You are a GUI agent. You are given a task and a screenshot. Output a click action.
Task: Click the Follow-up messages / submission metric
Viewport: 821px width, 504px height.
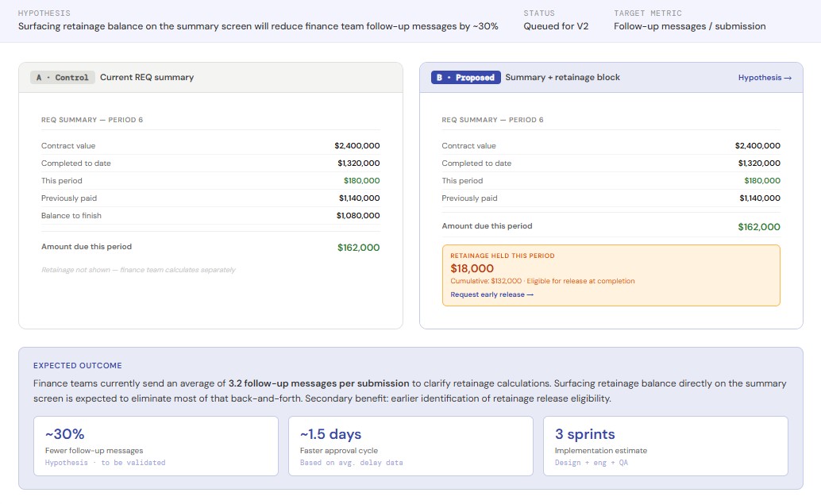point(689,26)
